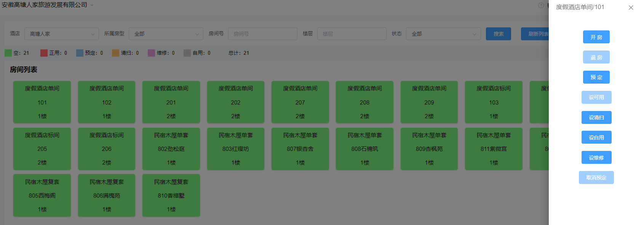
Task: Click the 开房 check-in button
Action: tap(596, 37)
